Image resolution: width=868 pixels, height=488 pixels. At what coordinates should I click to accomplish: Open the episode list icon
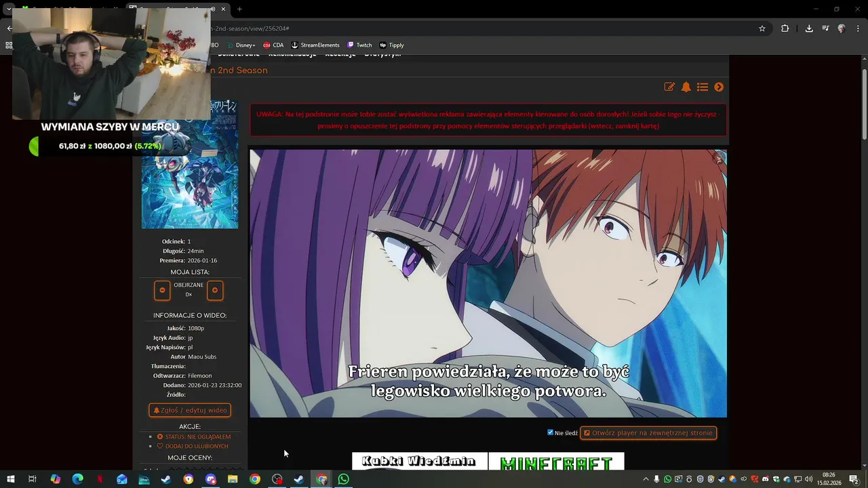pyautogui.click(x=703, y=87)
